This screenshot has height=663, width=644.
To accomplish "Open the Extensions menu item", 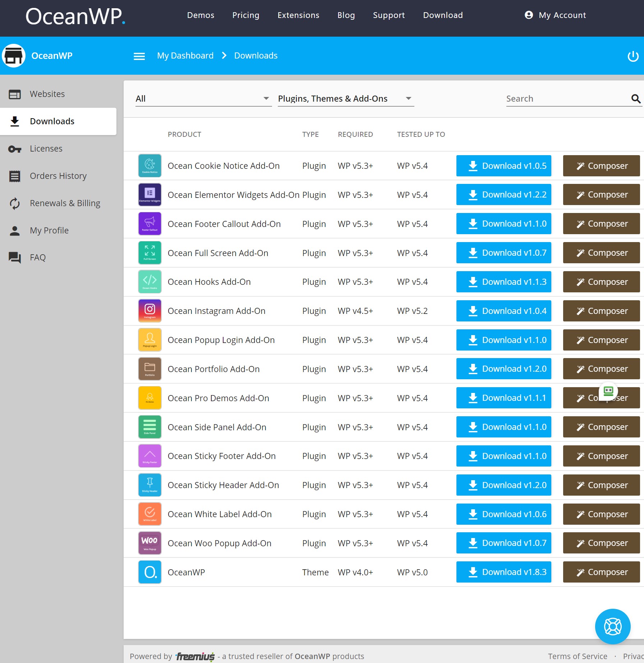I will pyautogui.click(x=298, y=15).
